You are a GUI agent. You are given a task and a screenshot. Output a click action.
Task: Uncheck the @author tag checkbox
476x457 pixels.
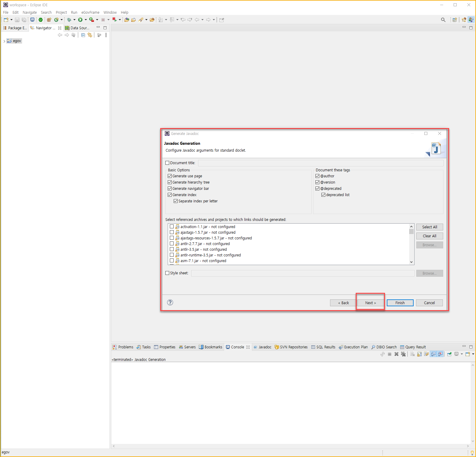pos(318,176)
